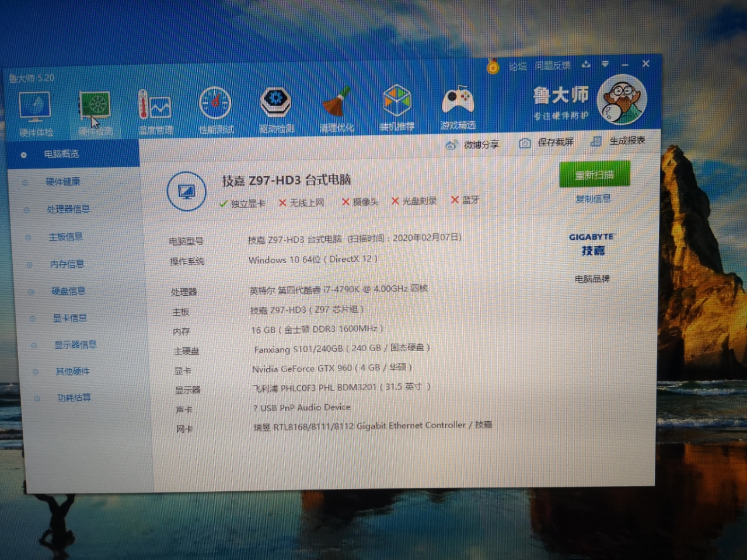The width and height of the screenshot is (747, 560).
Task: Click the Fanxiang S101/240GB disk value
Action: point(342,348)
